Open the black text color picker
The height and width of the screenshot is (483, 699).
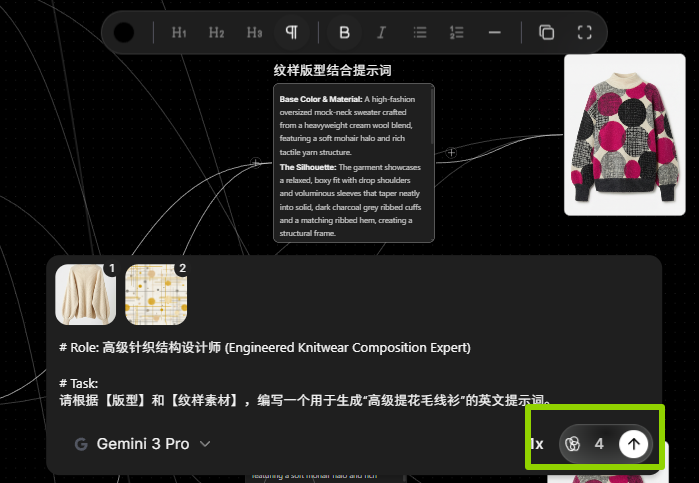coord(124,32)
